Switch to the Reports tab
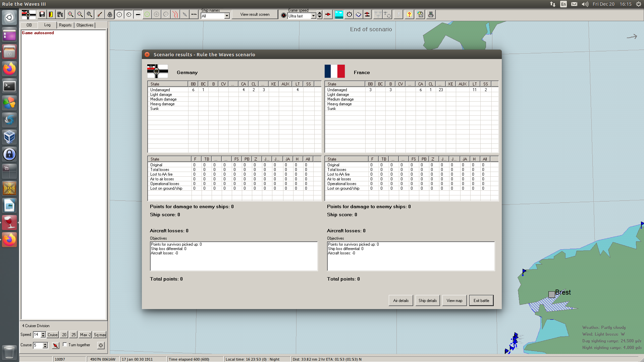 (65, 25)
